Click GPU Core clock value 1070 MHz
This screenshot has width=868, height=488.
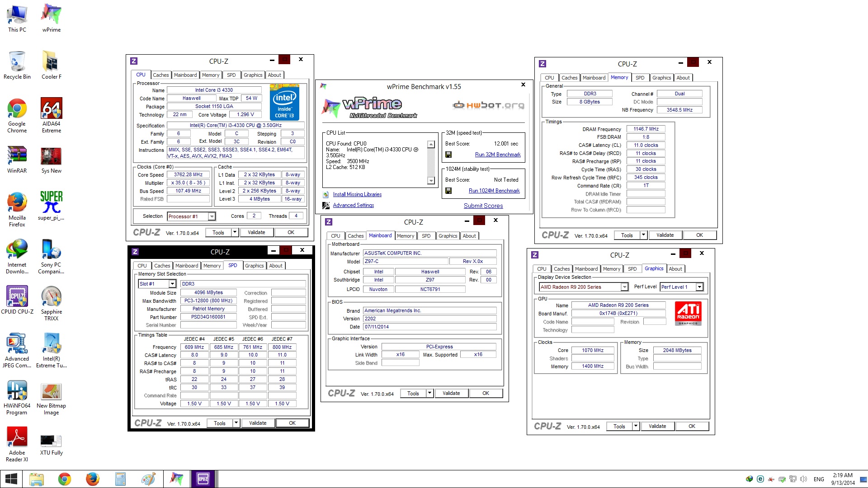593,350
